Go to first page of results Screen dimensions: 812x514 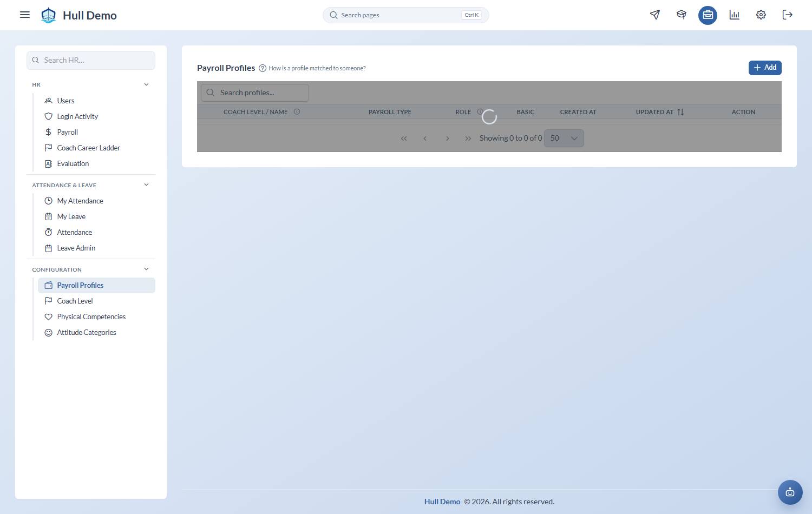pos(404,139)
